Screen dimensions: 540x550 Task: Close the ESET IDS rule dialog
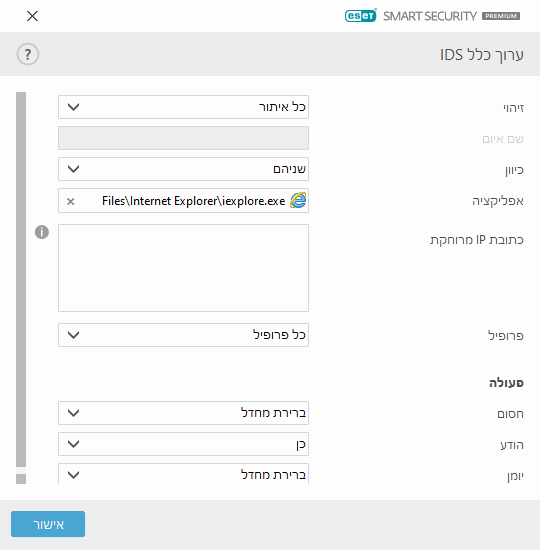32,16
